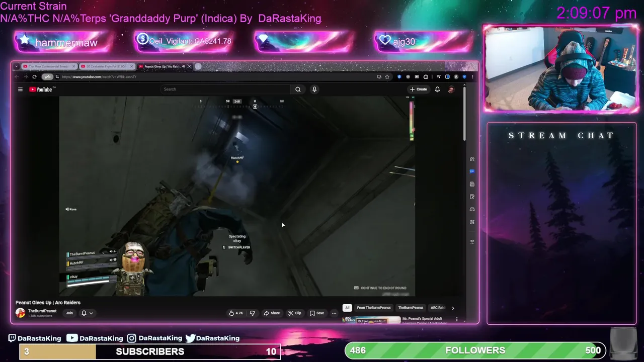Screen dimensions: 644x362
Task: Switch to 'The Most Controversial' tab
Action: tap(49, 66)
